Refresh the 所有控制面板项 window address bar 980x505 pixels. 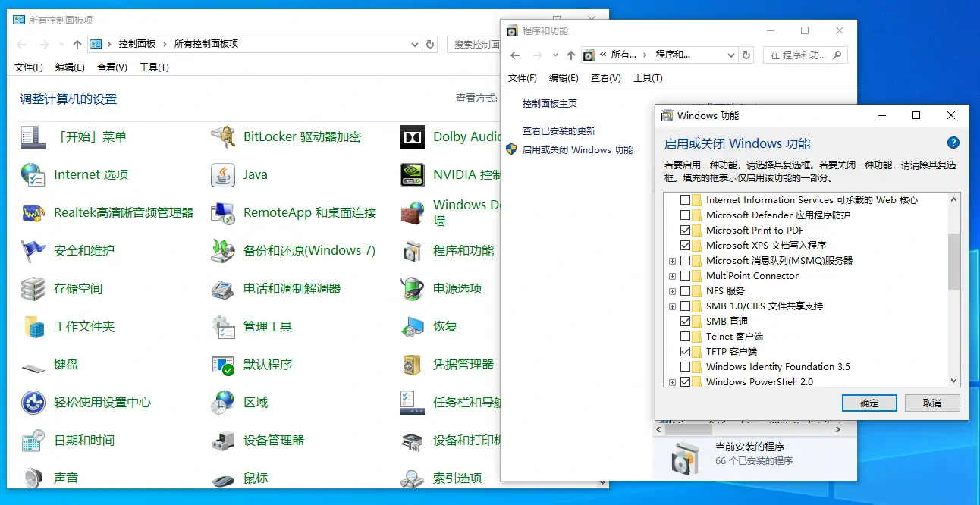[431, 45]
